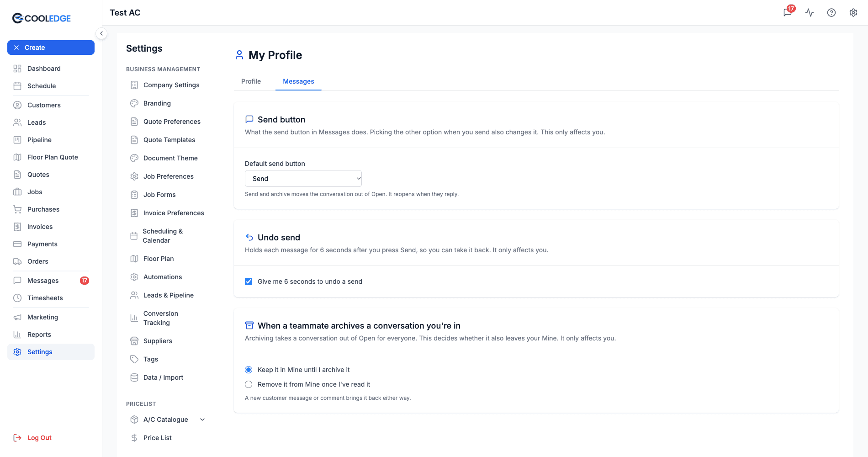
Task: Click the Suppliers storefront icon
Action: (x=134, y=341)
